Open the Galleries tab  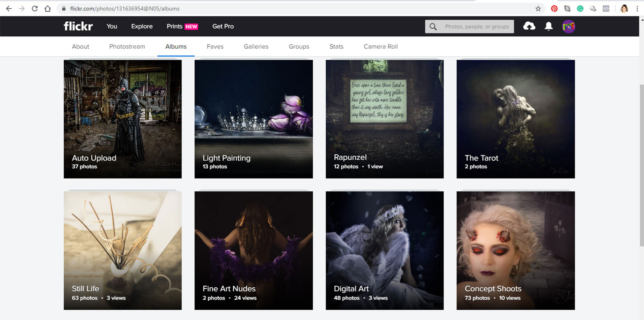point(256,46)
